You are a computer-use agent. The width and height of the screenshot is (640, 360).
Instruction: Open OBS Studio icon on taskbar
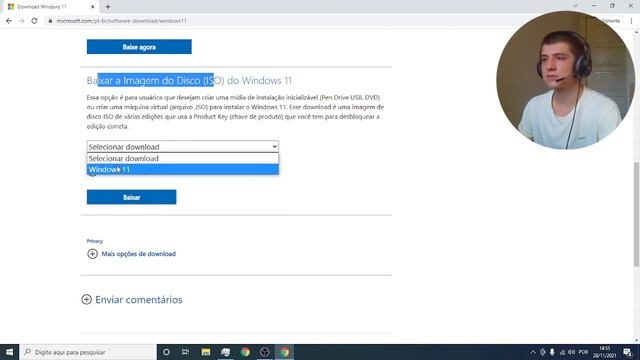pos(264,352)
